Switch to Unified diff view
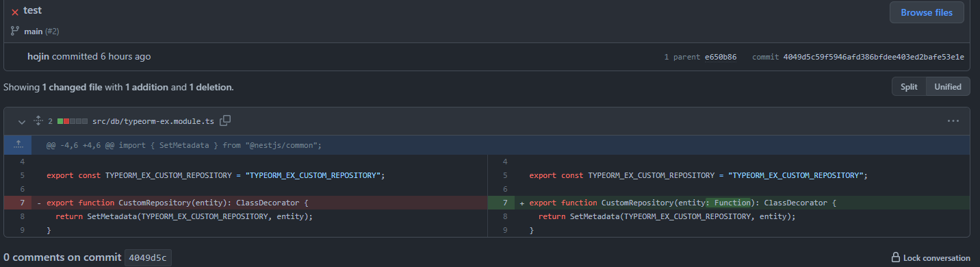The width and height of the screenshot is (980, 267). click(x=948, y=86)
